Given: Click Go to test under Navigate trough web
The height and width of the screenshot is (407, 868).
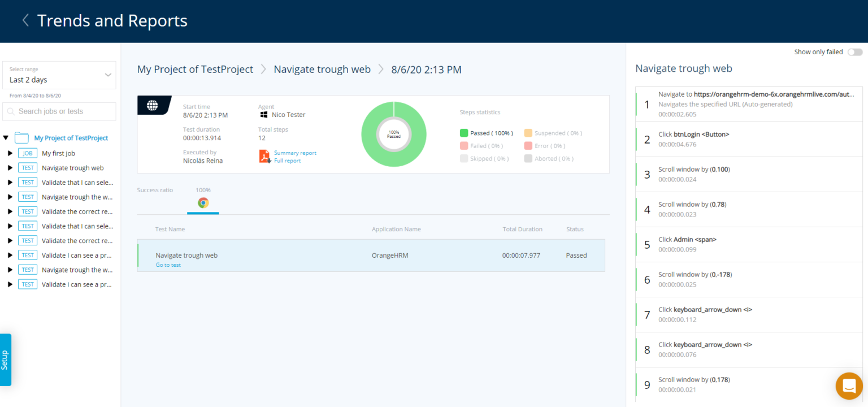Looking at the screenshot, I should [x=168, y=265].
